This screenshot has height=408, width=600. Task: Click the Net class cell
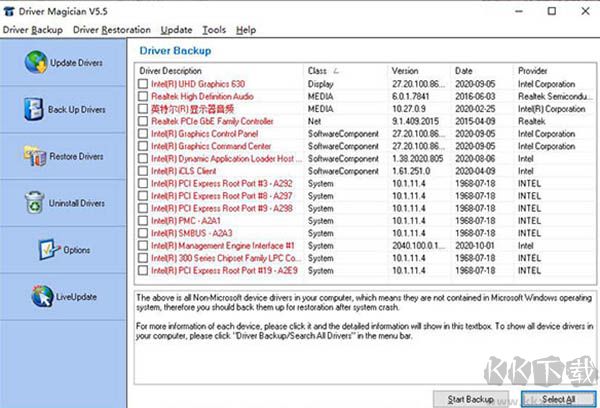[x=314, y=121]
